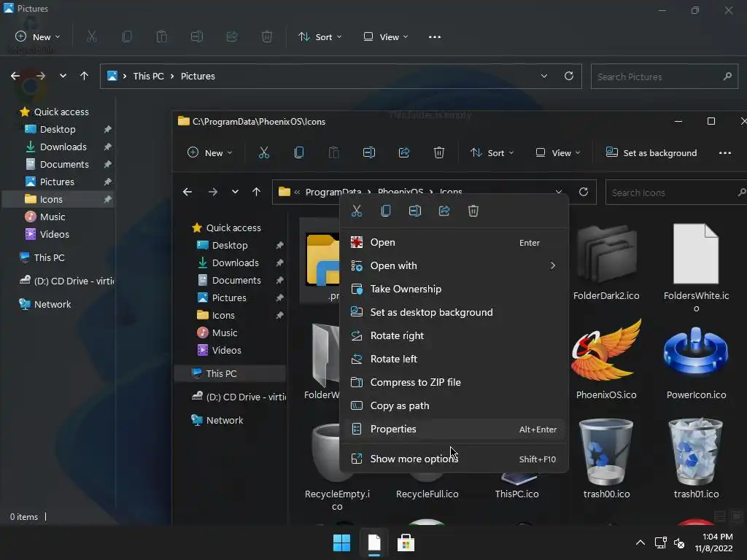Select CD Drive in Pictures window sidebar
747x560 pixels.
(x=66, y=281)
